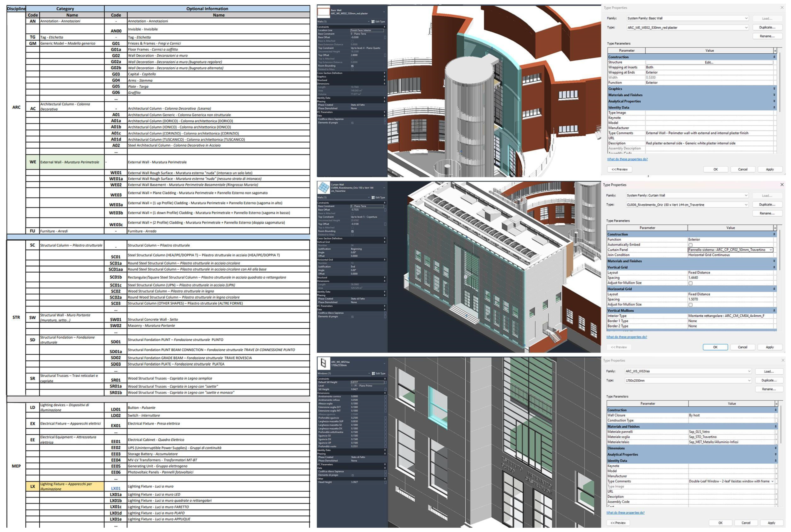Toggle Room Bounding checkbox in wall properties
Screen dimensions: 791x532
352,66
